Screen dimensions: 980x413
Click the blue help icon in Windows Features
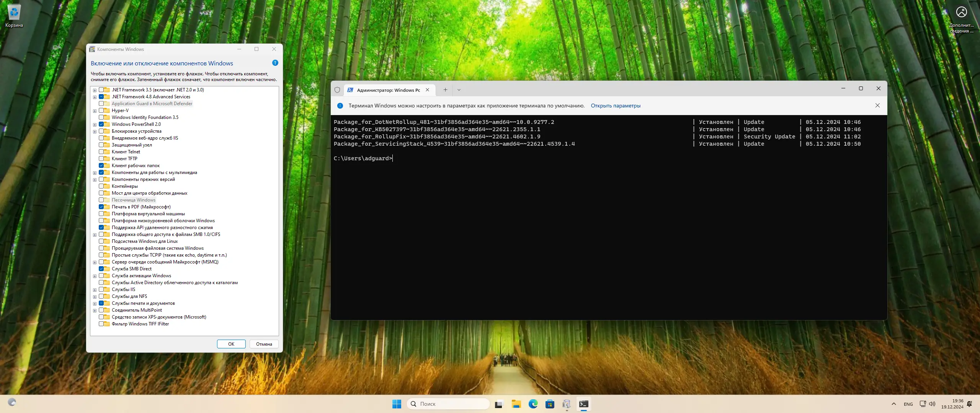(x=275, y=63)
